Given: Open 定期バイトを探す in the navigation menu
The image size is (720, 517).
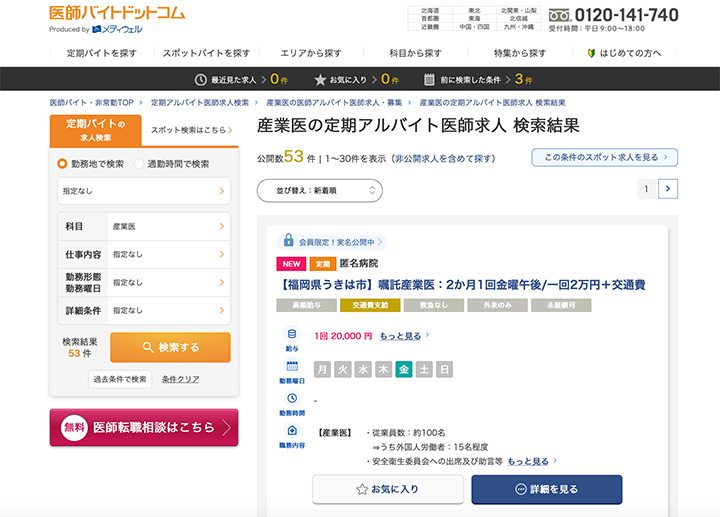Looking at the screenshot, I should click(x=101, y=52).
